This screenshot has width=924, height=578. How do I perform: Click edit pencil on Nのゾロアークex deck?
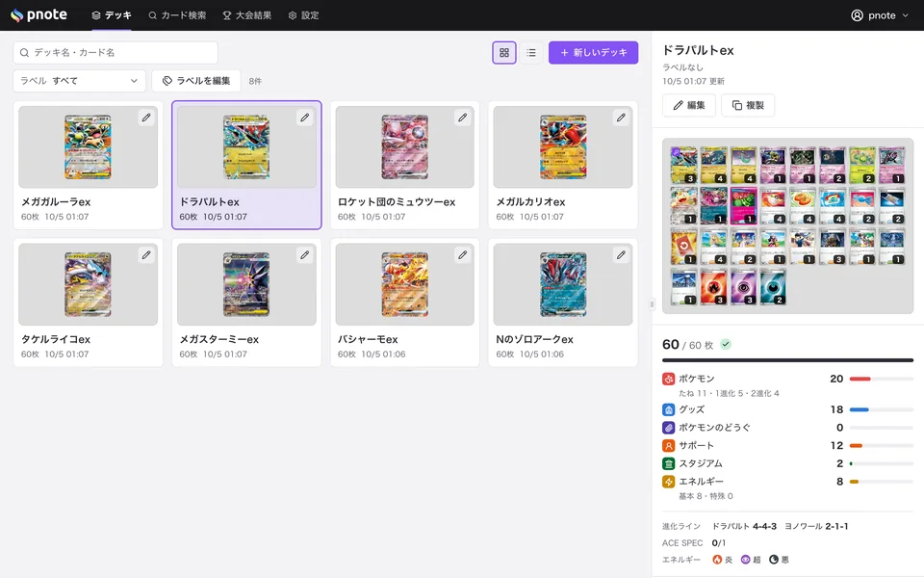tap(621, 254)
